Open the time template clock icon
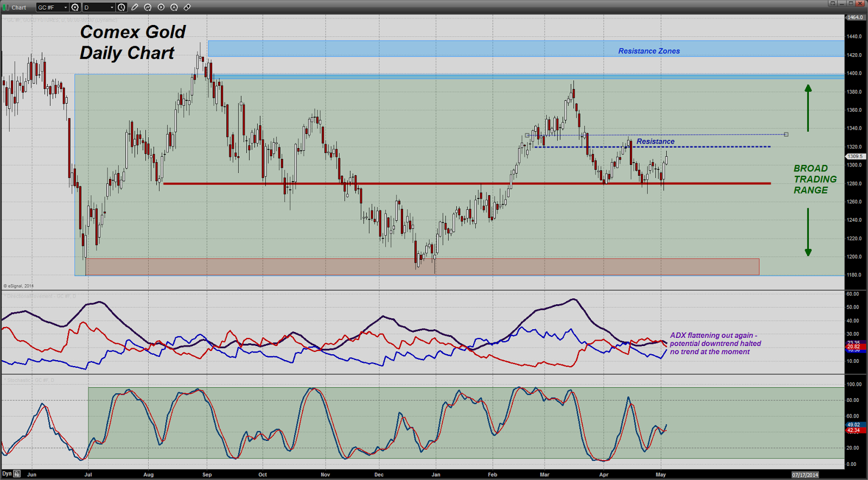The height and width of the screenshot is (480, 868). 122,7
